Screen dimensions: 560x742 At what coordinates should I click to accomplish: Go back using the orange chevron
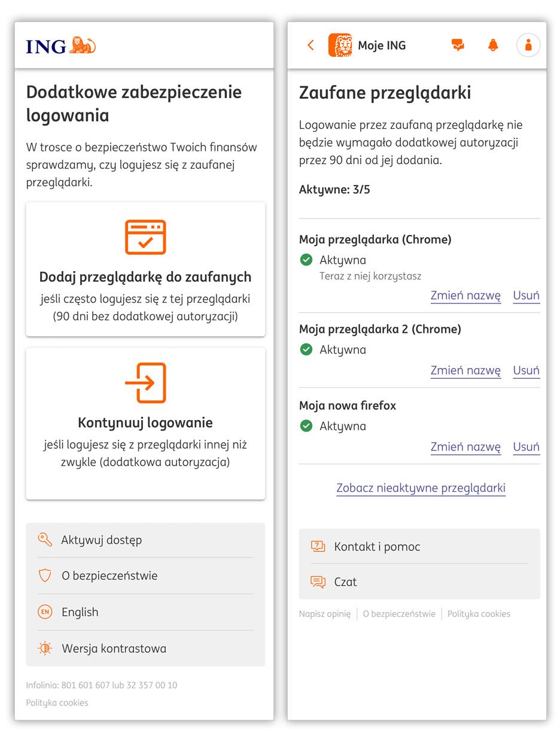pyautogui.click(x=311, y=45)
